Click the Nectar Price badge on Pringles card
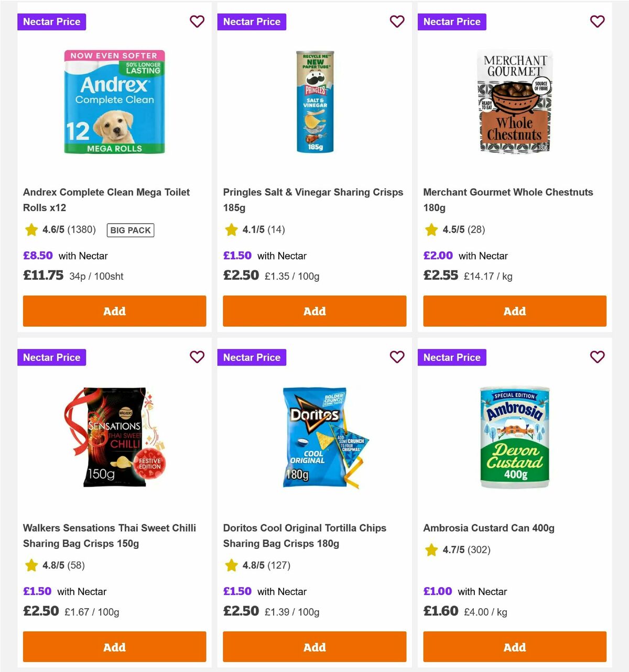629x672 pixels. [x=252, y=21]
